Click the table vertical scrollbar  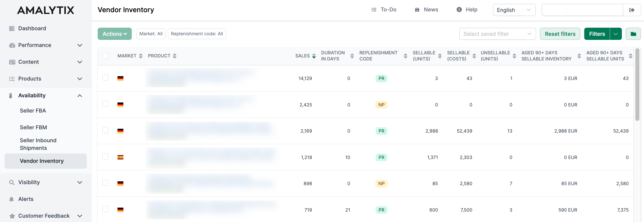[x=637, y=85]
